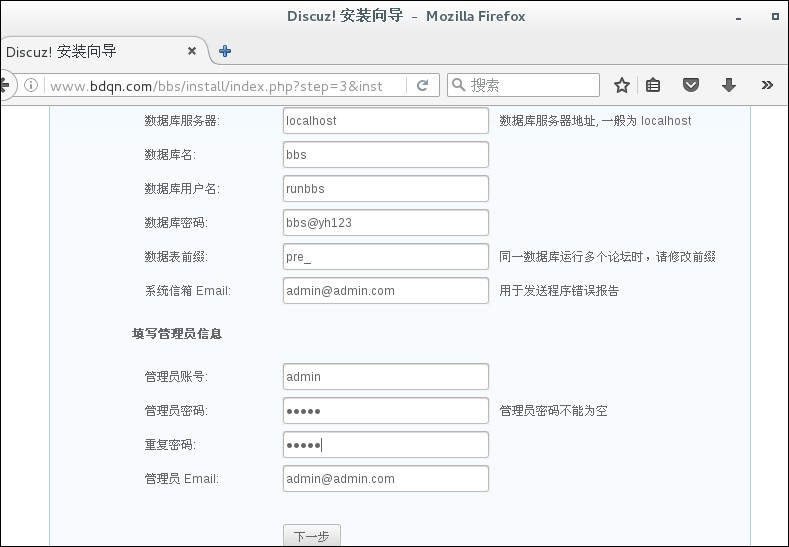Click the 管理员 Email: label
Screen dimensions: 789x547
tap(182, 479)
